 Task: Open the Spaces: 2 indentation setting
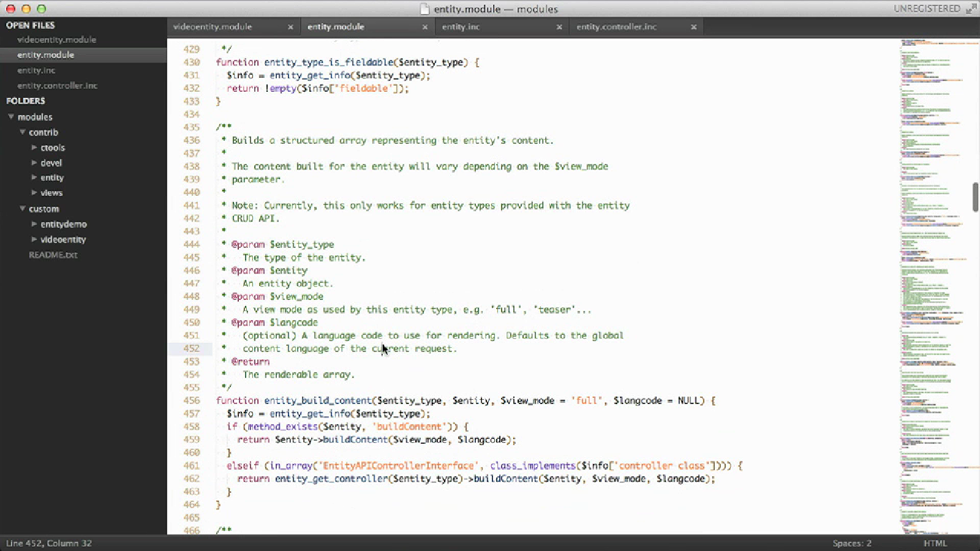tap(851, 543)
